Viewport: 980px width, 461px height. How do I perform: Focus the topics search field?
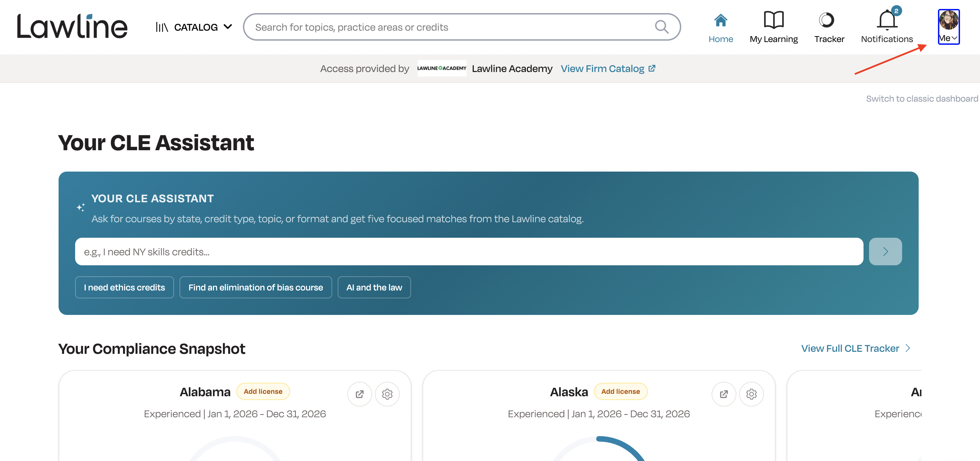(462, 27)
